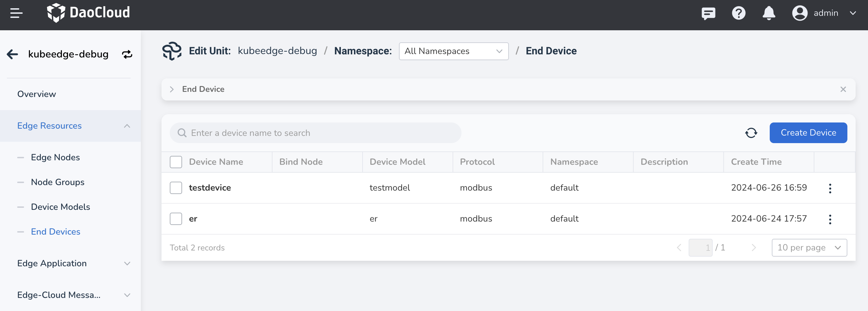Open actions menu for er row
Screen dimensions: 868x311
(x=830, y=219)
